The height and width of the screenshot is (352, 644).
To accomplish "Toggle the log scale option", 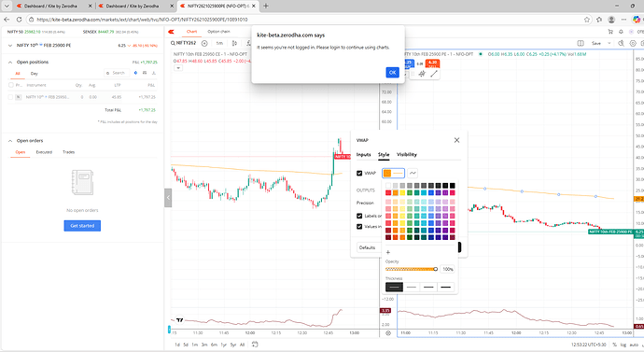I will (623, 345).
